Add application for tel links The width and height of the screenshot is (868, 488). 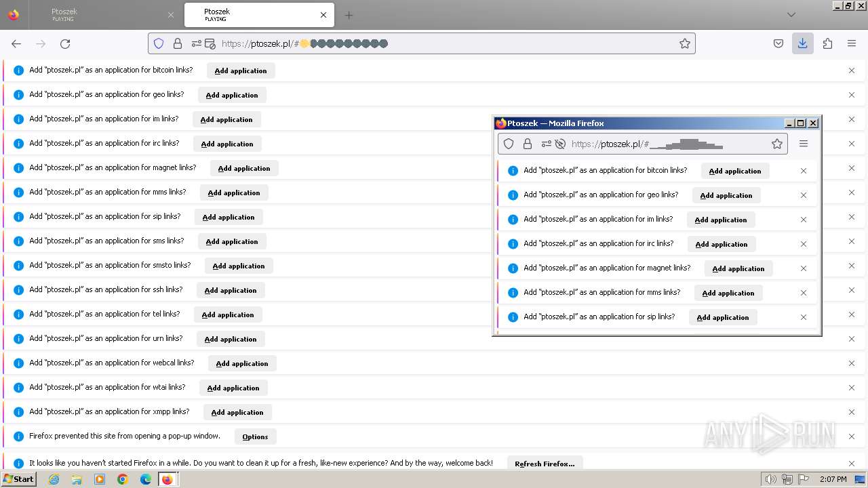[x=228, y=314]
